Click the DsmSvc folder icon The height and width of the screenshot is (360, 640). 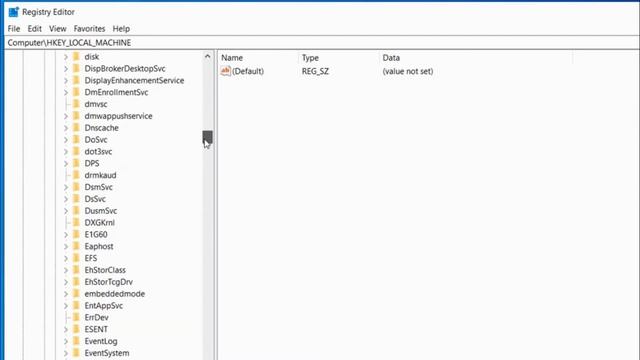pos(76,187)
